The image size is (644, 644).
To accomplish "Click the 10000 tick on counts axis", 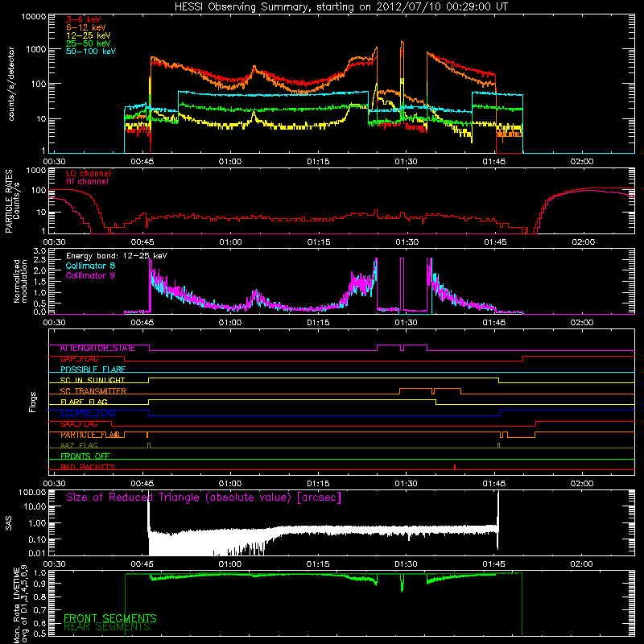I will [34, 16].
